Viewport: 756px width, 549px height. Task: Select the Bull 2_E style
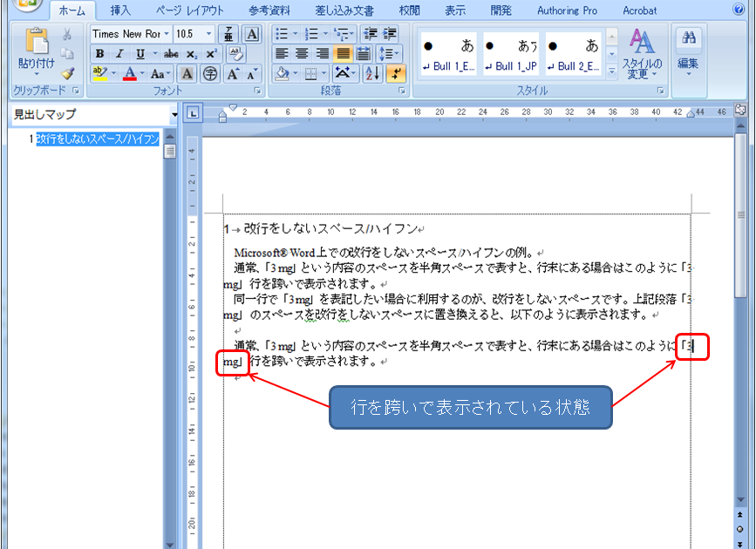pyautogui.click(x=573, y=53)
